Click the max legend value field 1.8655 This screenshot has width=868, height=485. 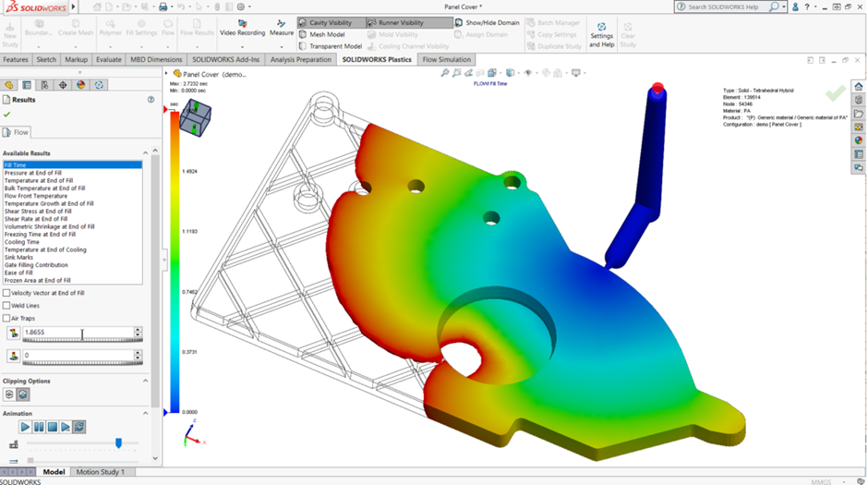(x=78, y=333)
